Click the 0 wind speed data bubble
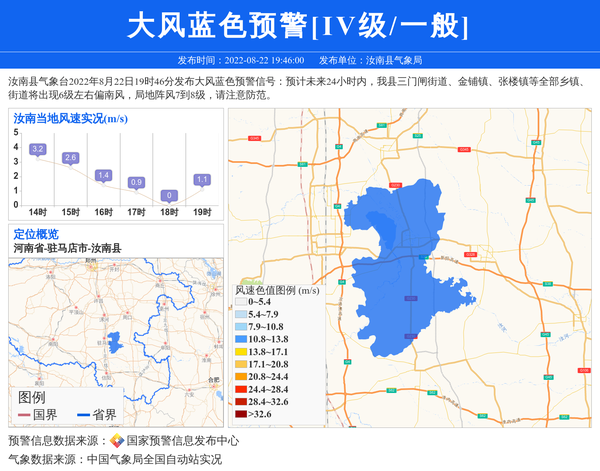This screenshot has height=471, width=600. [169, 196]
